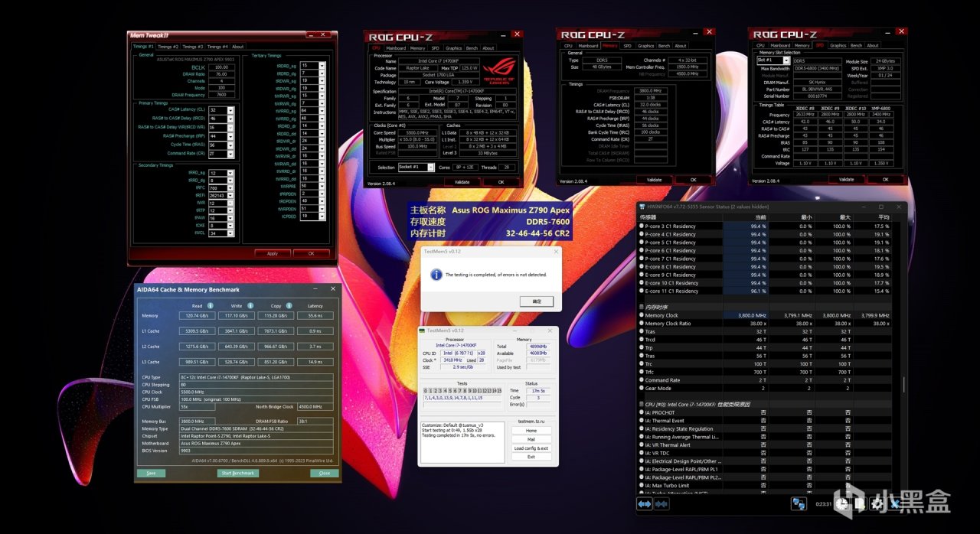Click the Read info icon in AIDA64
Screen dimensions: 980x534
(209, 305)
